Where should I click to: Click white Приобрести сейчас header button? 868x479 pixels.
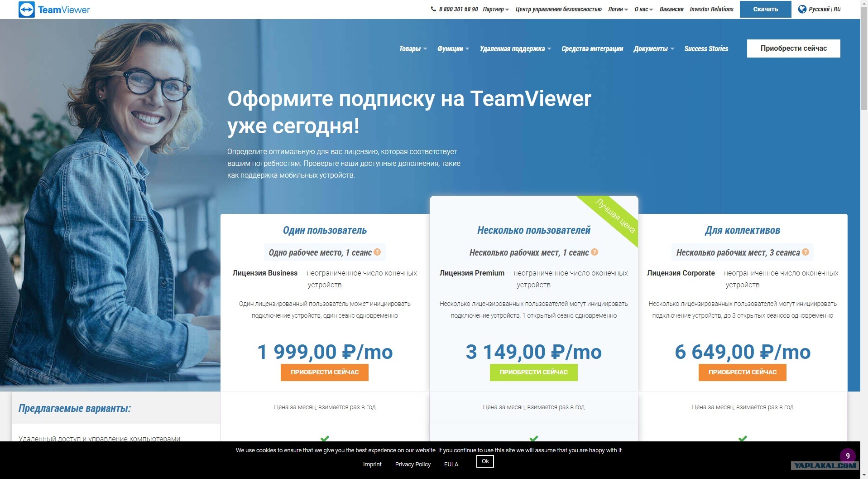794,48
